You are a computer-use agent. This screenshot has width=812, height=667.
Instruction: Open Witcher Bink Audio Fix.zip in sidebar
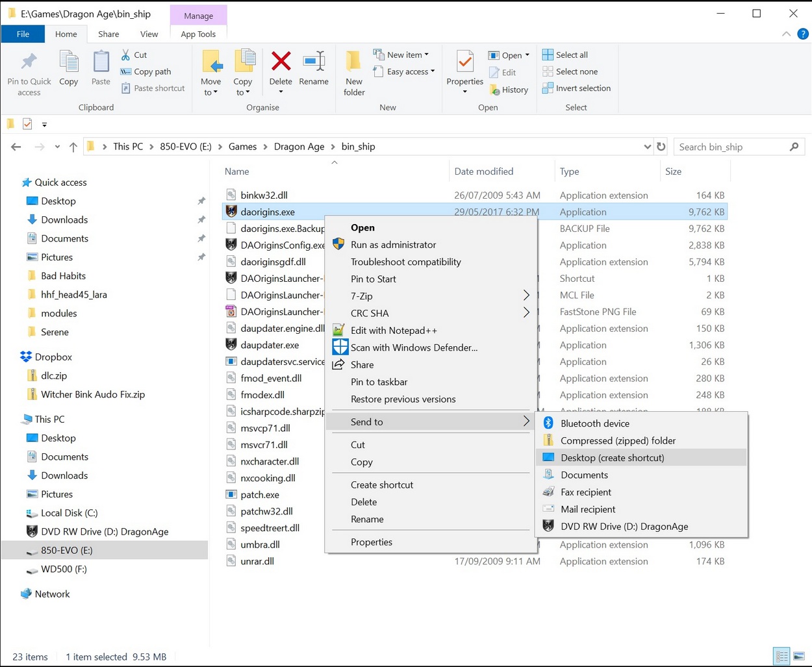pyautogui.click(x=93, y=394)
